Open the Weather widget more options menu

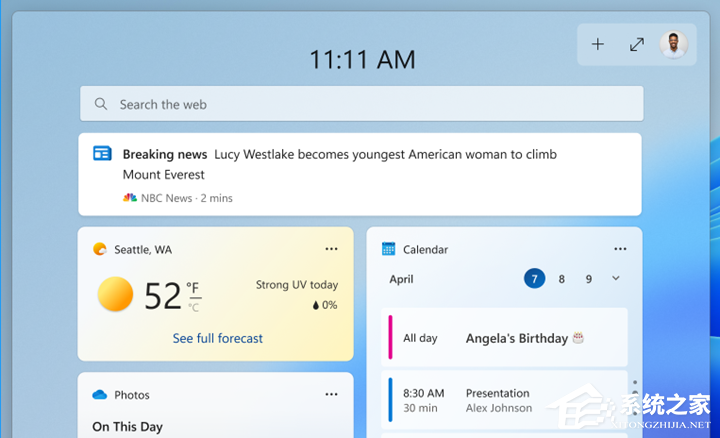[x=331, y=249]
